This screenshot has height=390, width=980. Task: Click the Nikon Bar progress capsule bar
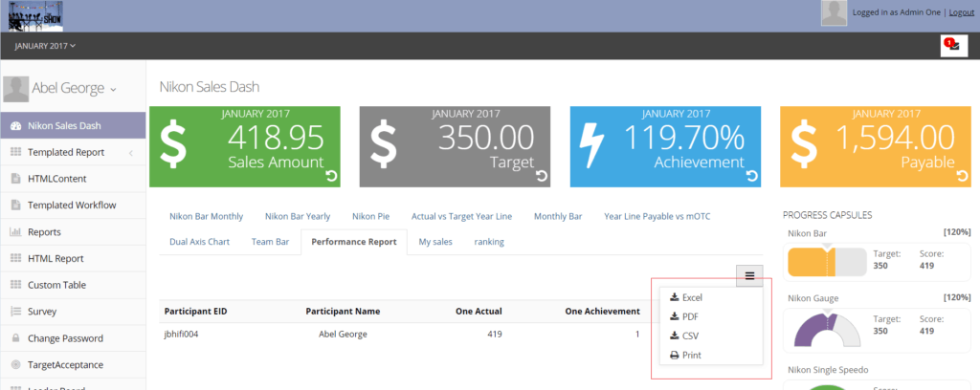click(828, 262)
